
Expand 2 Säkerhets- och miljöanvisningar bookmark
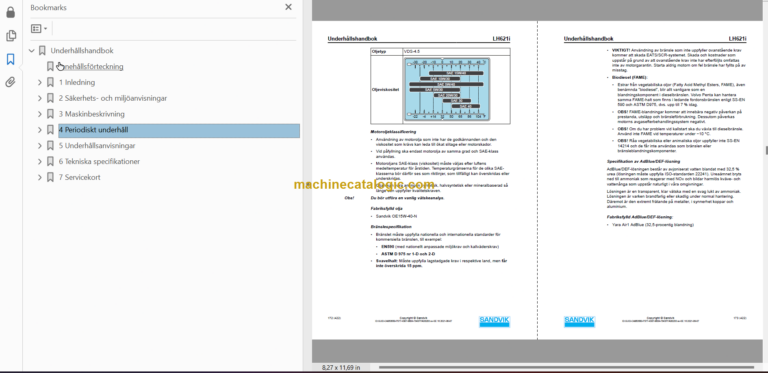[x=40, y=98]
